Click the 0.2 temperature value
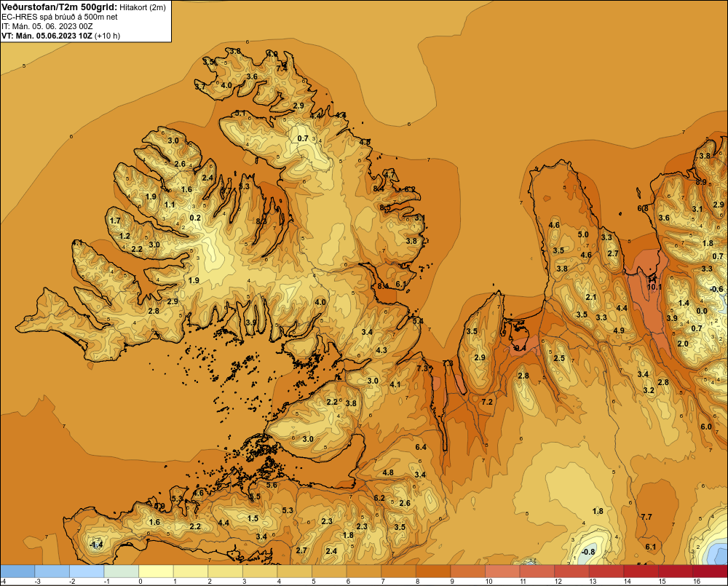 point(195,218)
